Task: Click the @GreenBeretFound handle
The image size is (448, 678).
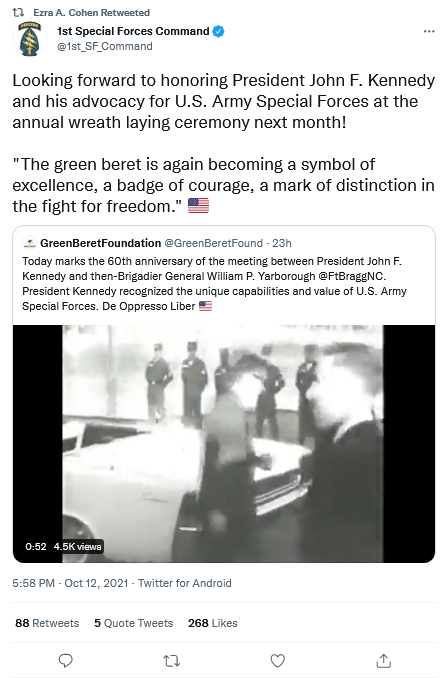Action: (213, 243)
